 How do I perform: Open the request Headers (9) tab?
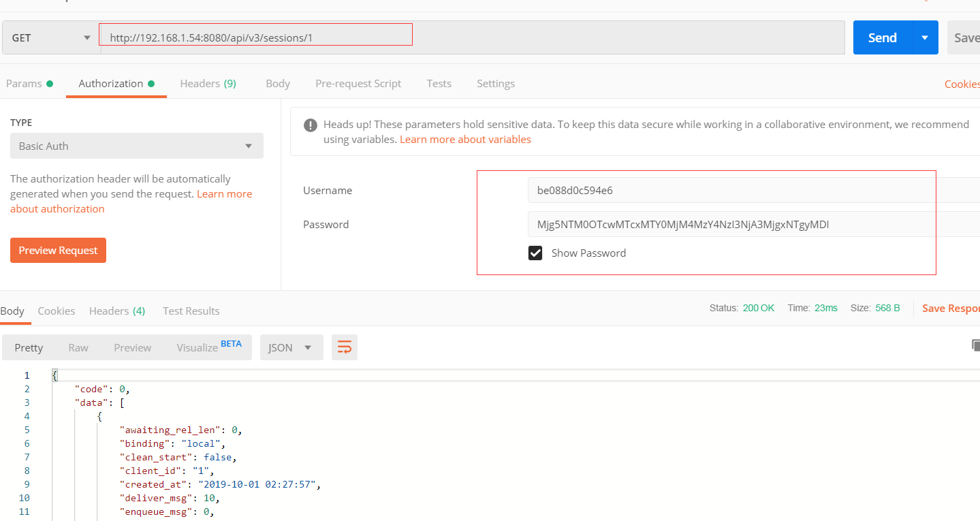pos(208,84)
